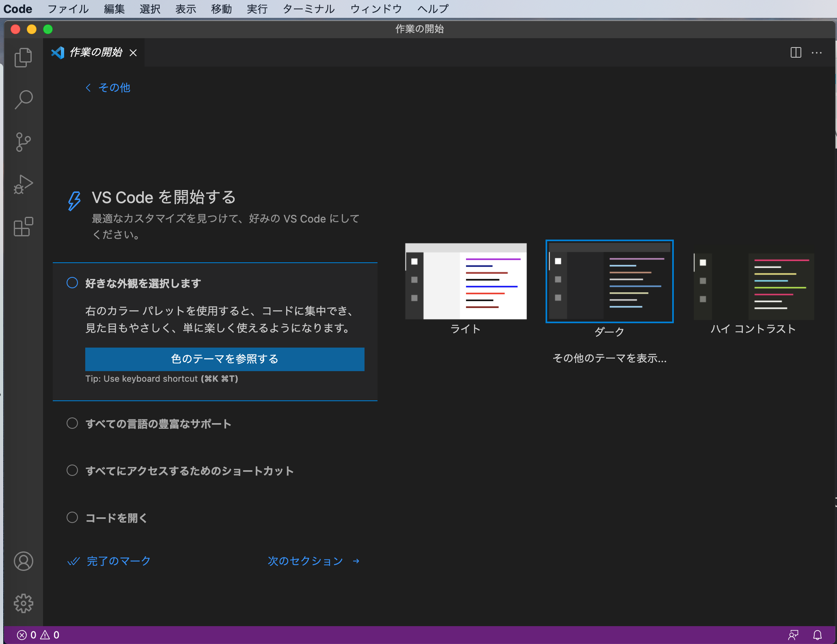
Task: Select the ダーク theme preview
Action: pyautogui.click(x=609, y=281)
